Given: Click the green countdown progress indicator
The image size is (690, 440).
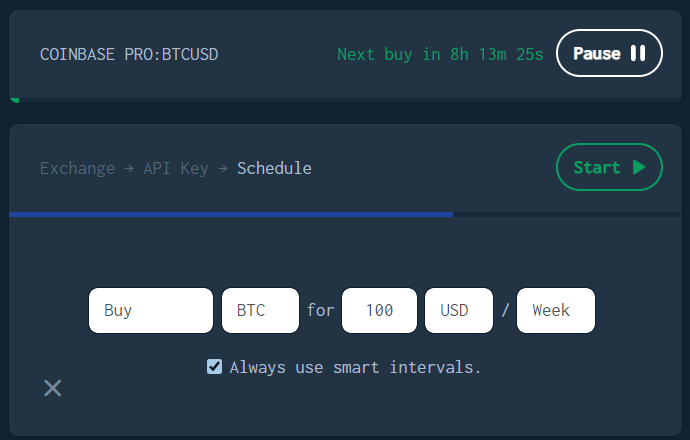Looking at the screenshot, I should click(x=15, y=100).
